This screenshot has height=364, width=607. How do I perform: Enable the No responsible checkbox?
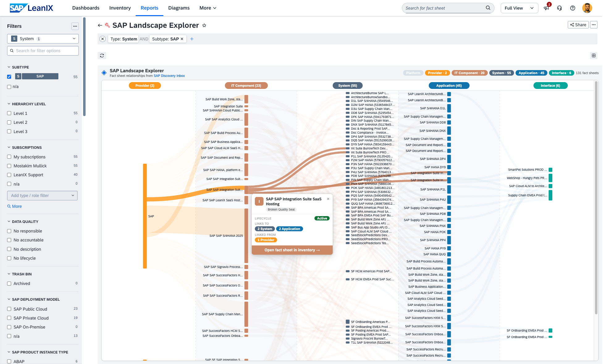[9, 231]
